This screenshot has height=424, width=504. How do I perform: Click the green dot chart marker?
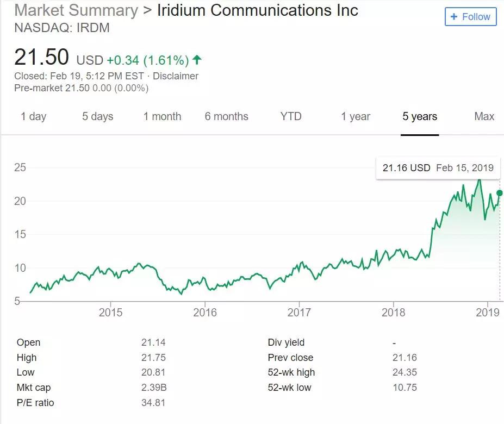point(500,193)
